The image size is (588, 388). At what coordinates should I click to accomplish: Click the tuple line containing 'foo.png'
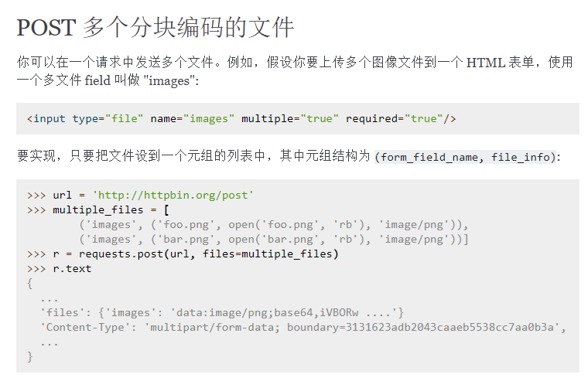(273, 224)
